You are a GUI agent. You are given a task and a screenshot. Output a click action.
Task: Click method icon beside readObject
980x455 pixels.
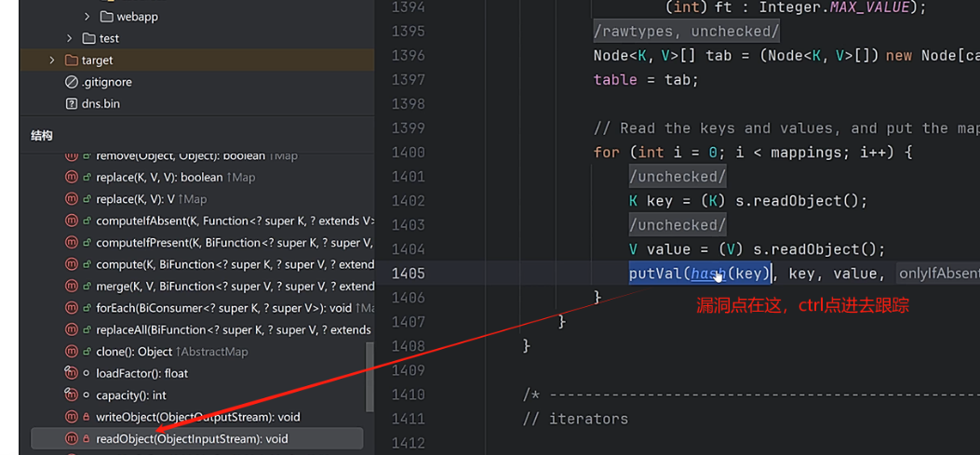click(x=72, y=439)
